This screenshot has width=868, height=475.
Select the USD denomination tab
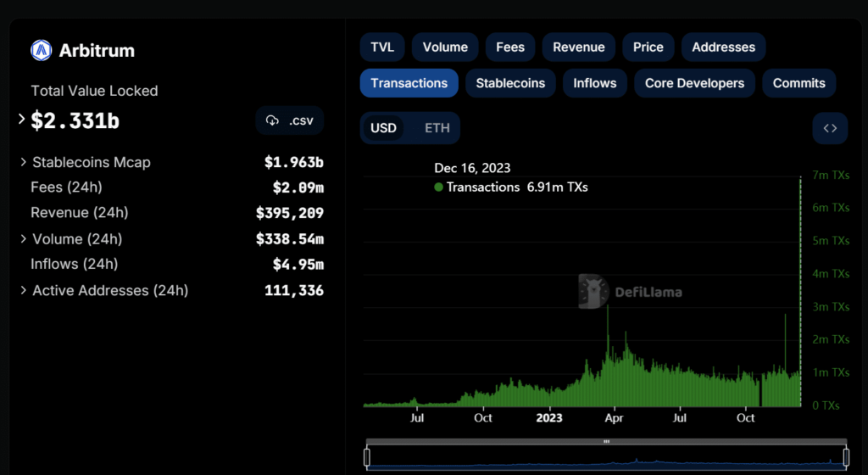click(x=383, y=128)
